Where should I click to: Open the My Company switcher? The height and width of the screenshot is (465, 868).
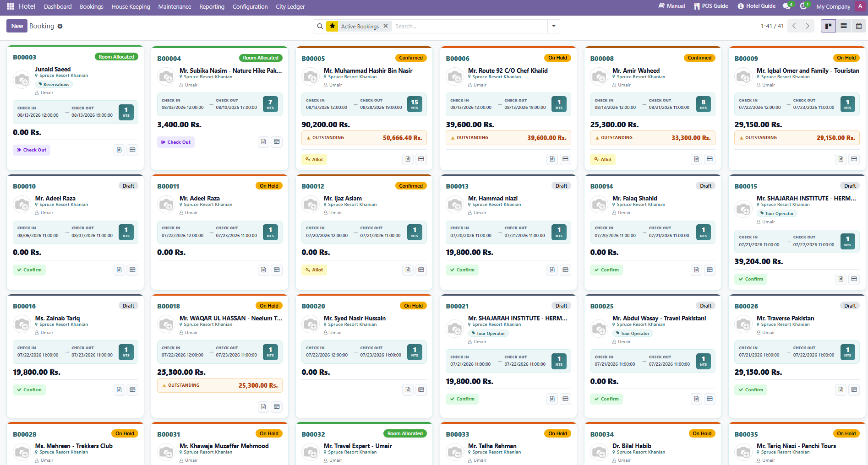click(833, 6)
